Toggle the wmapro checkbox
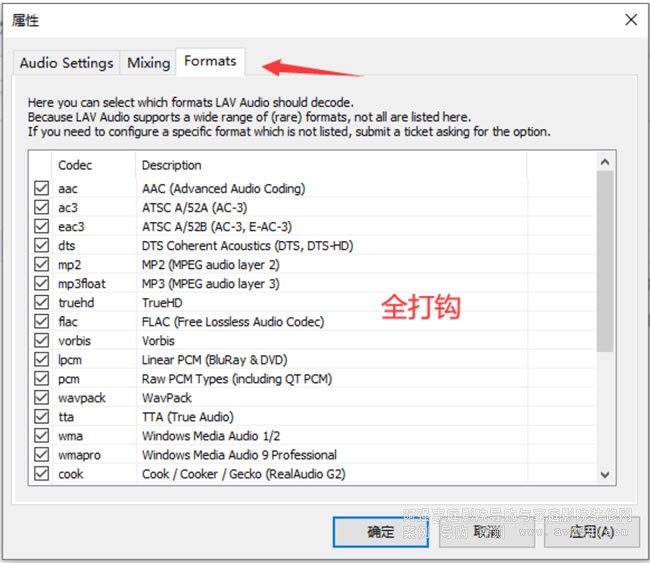The height and width of the screenshot is (563, 650). [x=41, y=455]
